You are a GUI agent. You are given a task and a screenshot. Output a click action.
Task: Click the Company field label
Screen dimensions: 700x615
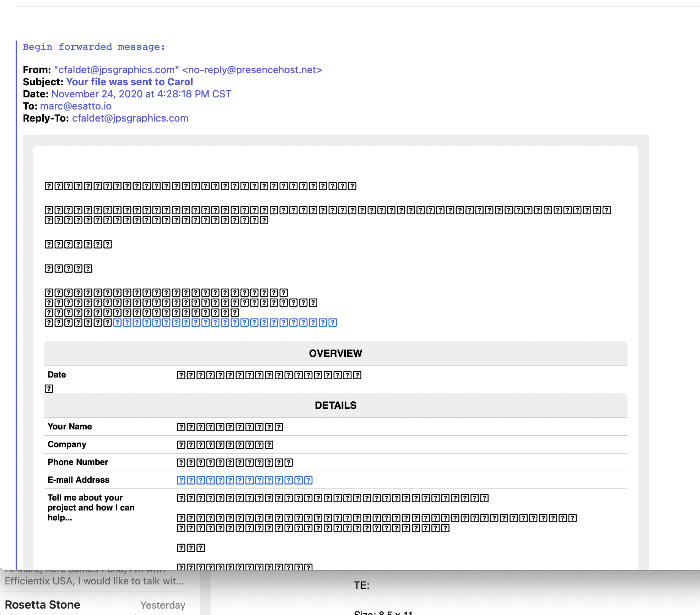(67, 444)
